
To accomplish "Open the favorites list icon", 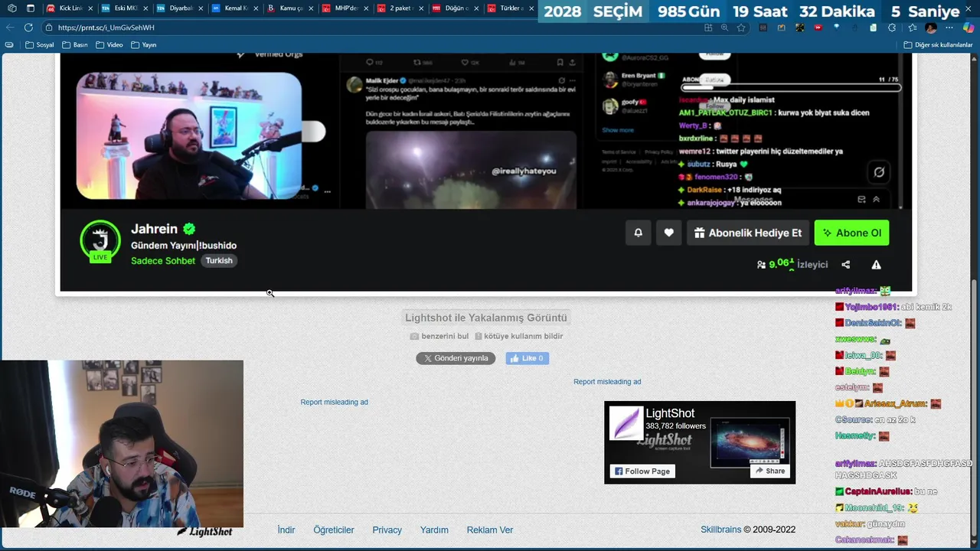I will pos(911,28).
